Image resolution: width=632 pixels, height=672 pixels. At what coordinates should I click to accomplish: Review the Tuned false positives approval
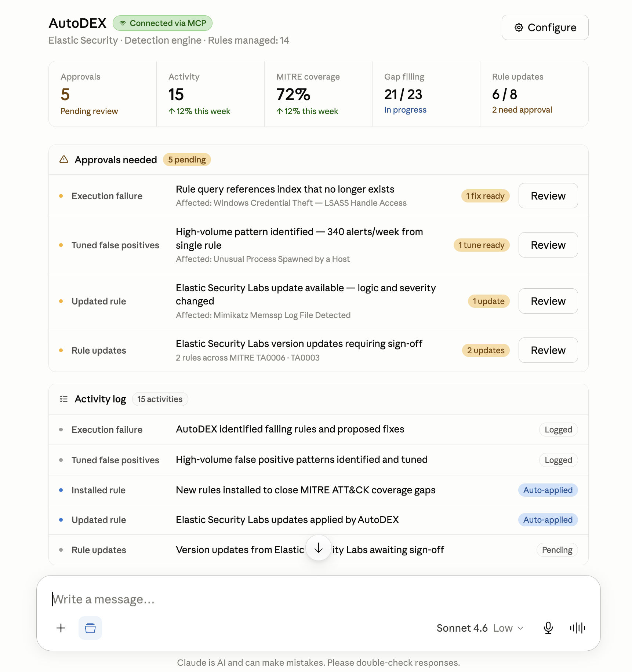coord(548,245)
